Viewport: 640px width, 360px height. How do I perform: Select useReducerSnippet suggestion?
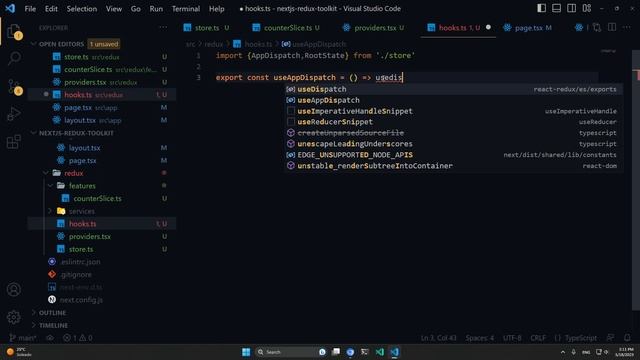[x=453, y=122]
